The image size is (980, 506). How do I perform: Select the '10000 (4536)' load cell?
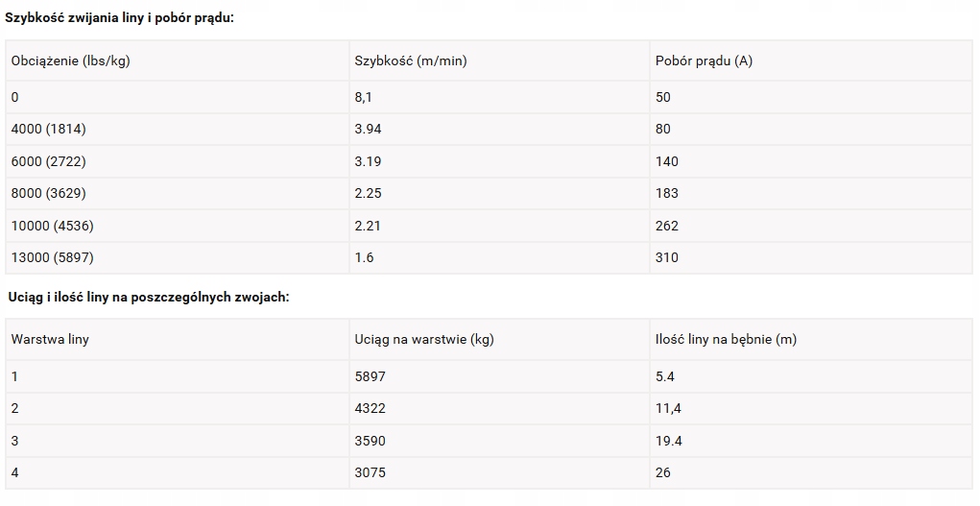pos(52,226)
